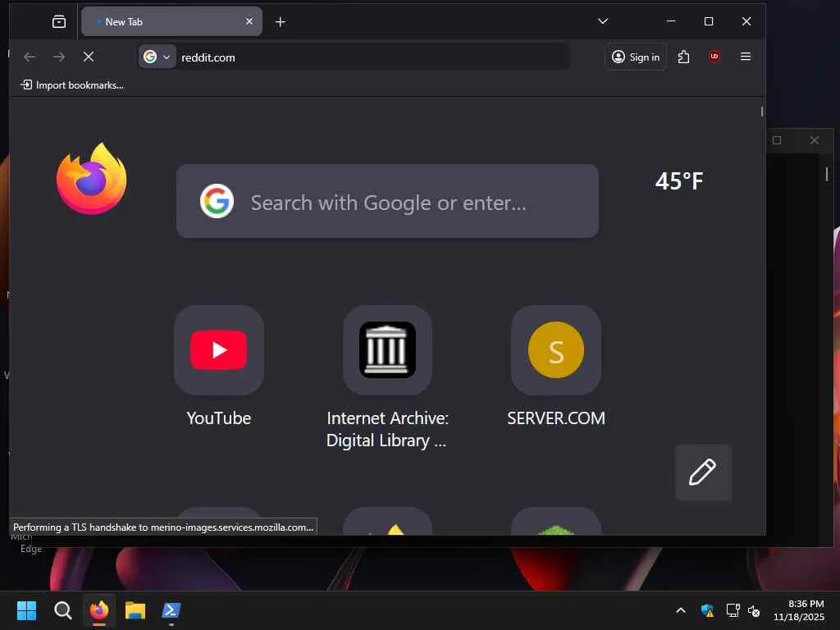
Task: Open muted volume tray icon
Action: 754,610
